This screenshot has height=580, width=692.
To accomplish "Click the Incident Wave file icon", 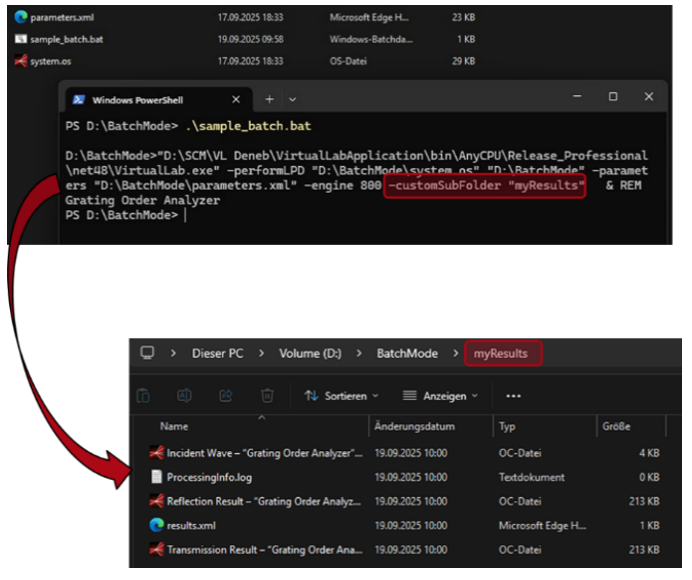I will click(x=156, y=453).
